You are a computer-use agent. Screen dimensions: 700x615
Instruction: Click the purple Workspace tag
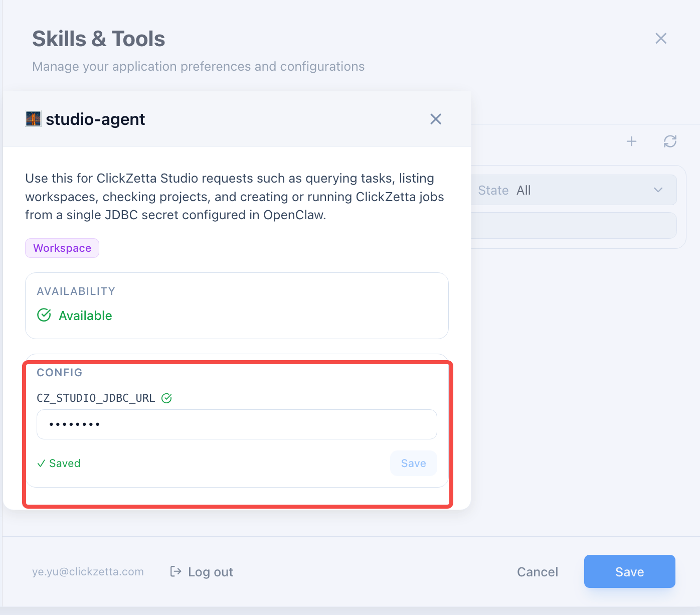point(62,248)
